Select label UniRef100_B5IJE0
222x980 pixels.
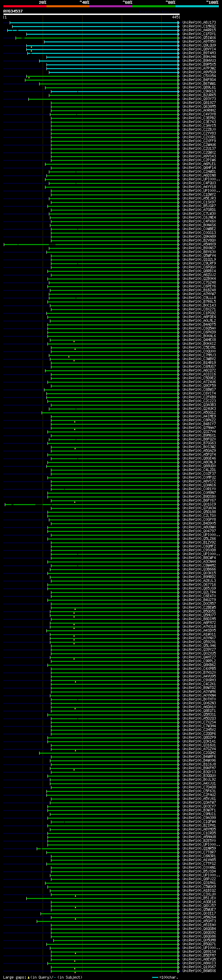point(199,898)
